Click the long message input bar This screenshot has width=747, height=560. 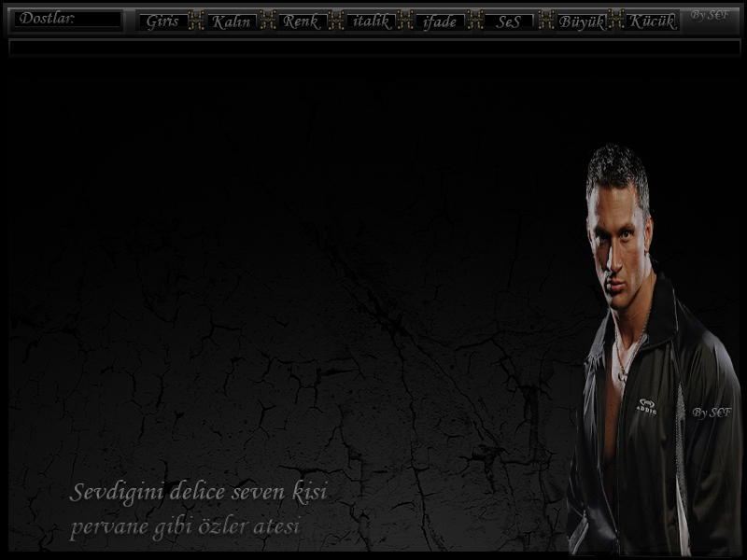[x=373, y=47]
